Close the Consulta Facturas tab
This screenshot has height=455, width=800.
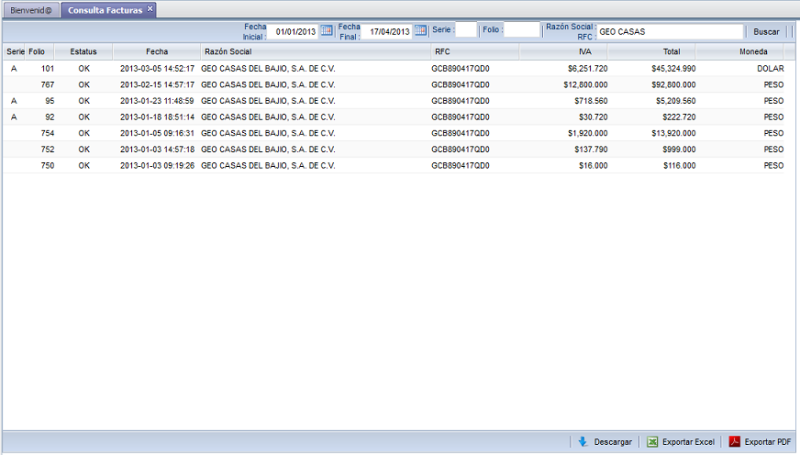click(150, 9)
